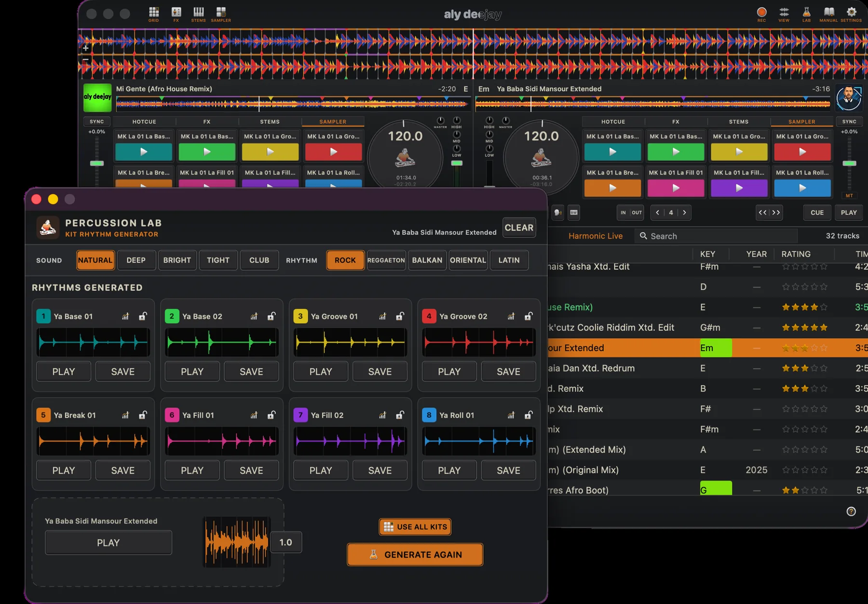Viewport: 868px width, 604px height.
Task: Sort library by KEY column
Action: point(707,254)
